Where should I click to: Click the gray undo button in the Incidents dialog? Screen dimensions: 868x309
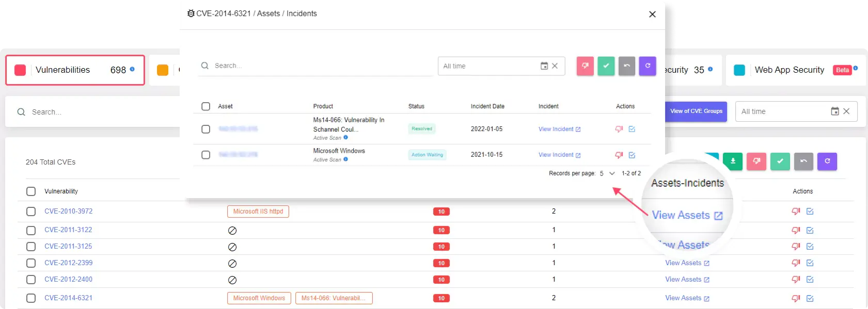(x=627, y=66)
